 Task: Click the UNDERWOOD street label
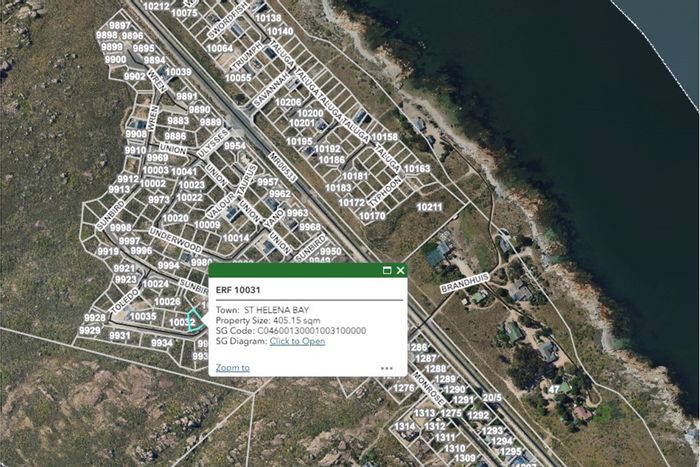coord(175,239)
